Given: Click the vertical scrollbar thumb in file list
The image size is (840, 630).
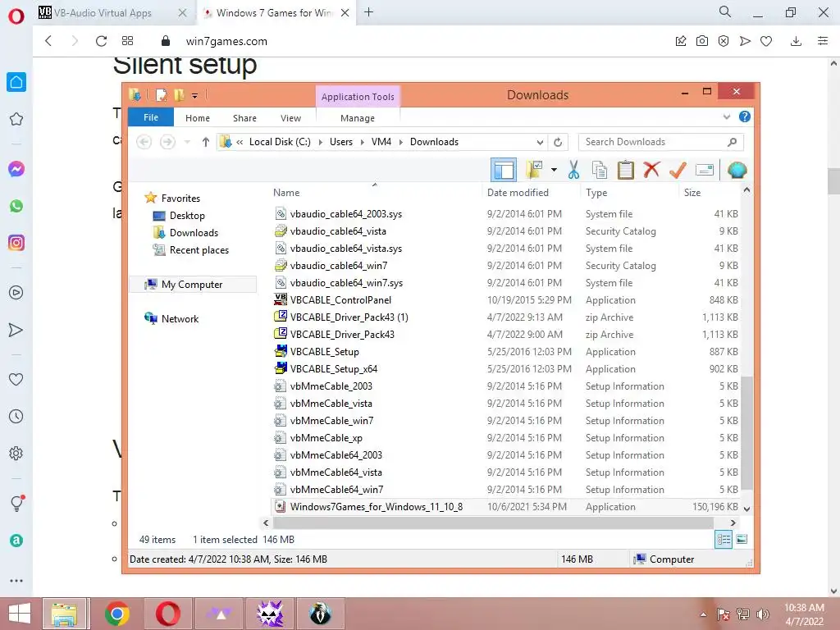Looking at the screenshot, I should tap(746, 434).
